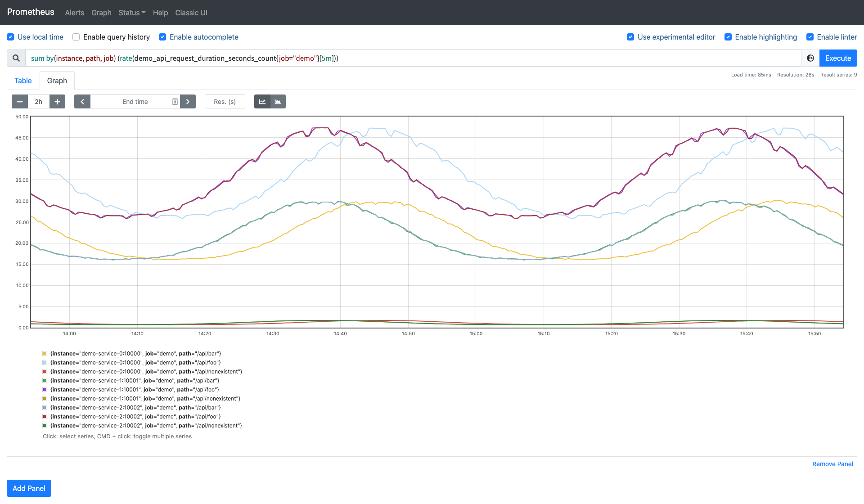Viewport: 864px width, 504px height.
Task: Click the purple swatch for demo-service-1 /api/foo
Action: [45, 390]
